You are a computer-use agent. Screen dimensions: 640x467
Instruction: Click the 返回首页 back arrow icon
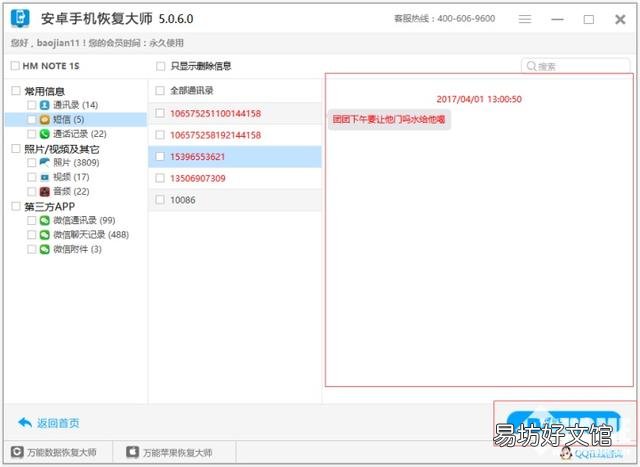[x=25, y=423]
